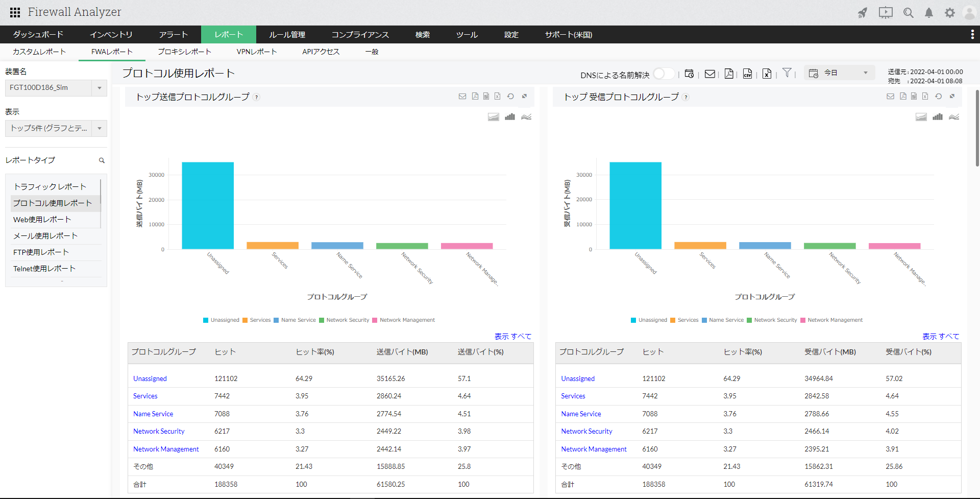Select Web使用レポート in report type list

pyautogui.click(x=42, y=220)
